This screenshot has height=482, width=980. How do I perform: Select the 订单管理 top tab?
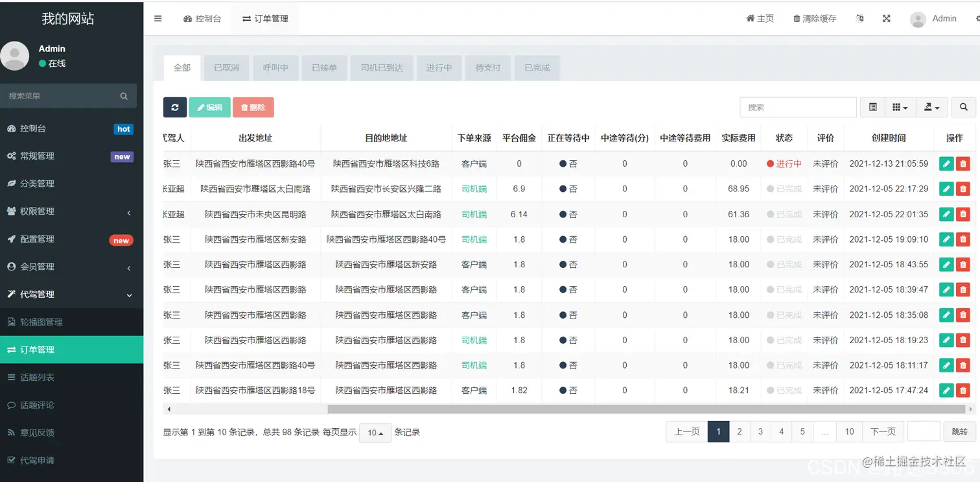click(x=265, y=19)
